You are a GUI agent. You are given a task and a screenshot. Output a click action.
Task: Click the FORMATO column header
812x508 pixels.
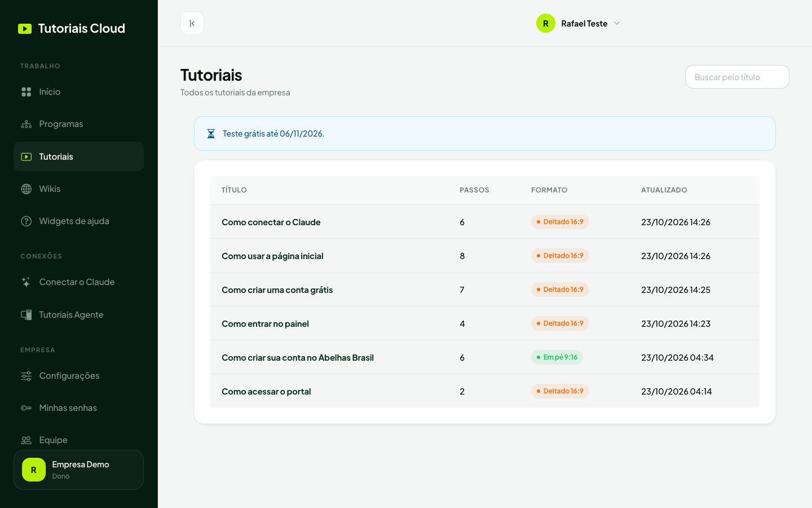(x=549, y=190)
